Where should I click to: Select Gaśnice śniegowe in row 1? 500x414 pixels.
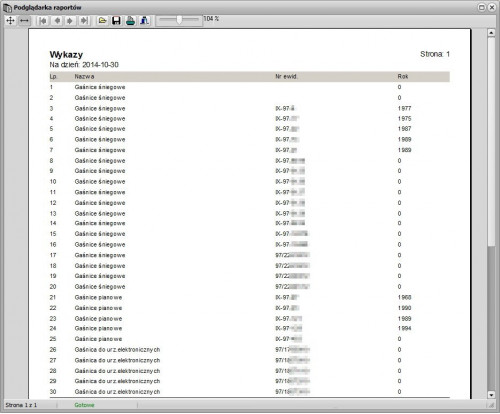click(x=100, y=87)
